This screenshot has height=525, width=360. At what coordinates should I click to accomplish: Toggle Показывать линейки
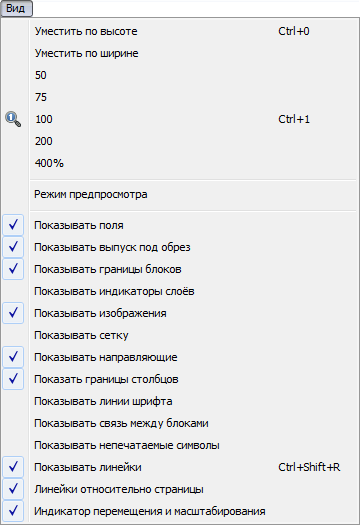(179, 467)
